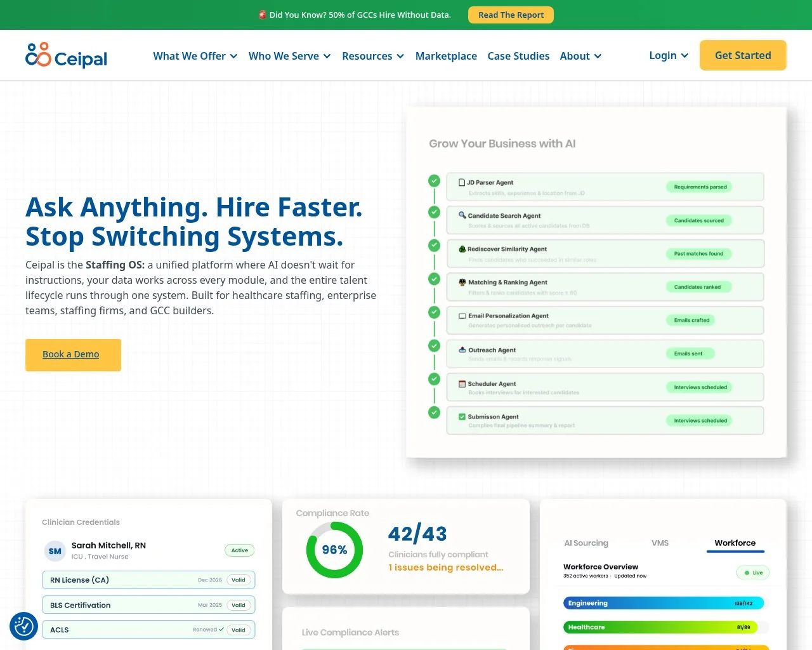Click the Engineering workforce progress bar
The width and height of the screenshot is (812, 650).
click(664, 603)
